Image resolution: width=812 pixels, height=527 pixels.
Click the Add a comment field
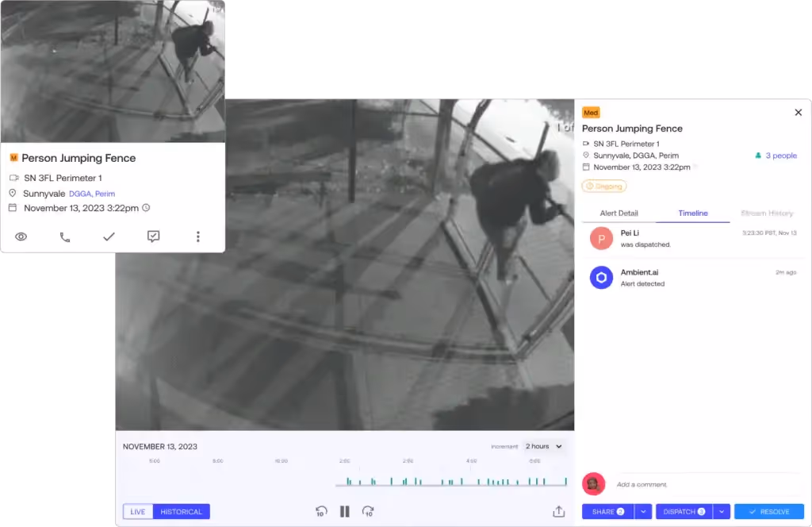[707, 484]
